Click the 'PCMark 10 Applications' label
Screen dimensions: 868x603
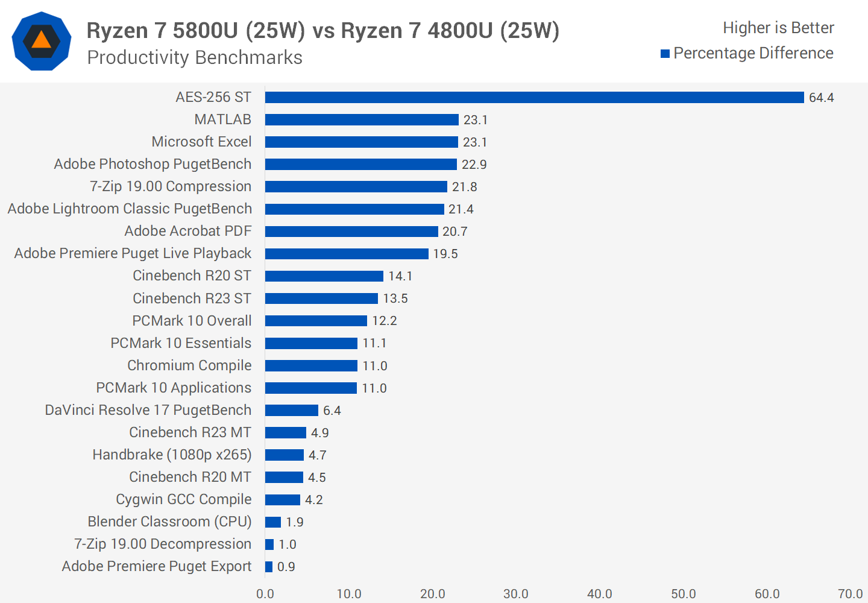coord(174,388)
